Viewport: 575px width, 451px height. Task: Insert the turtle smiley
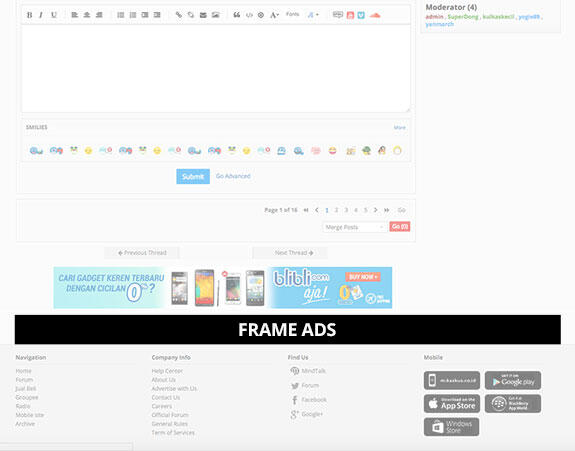pos(366,150)
